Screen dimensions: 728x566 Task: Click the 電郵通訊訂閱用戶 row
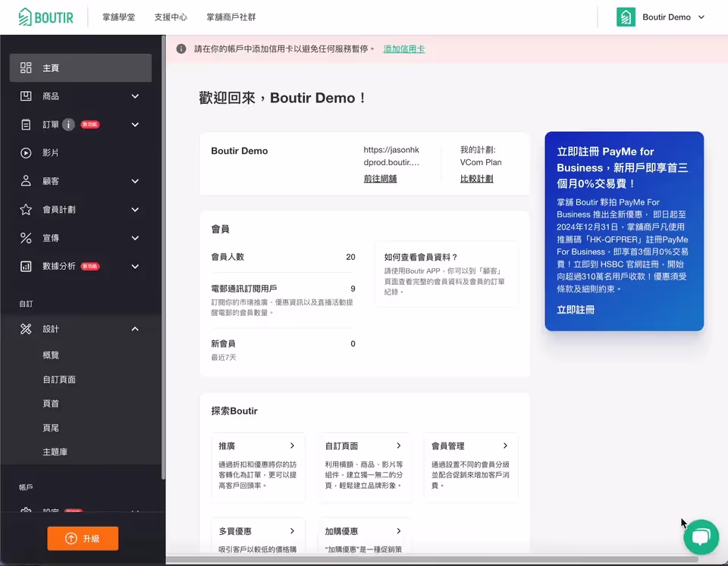click(283, 300)
